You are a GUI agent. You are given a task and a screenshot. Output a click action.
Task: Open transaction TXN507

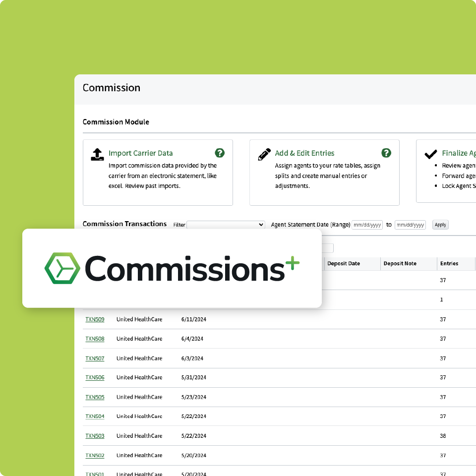(x=95, y=358)
